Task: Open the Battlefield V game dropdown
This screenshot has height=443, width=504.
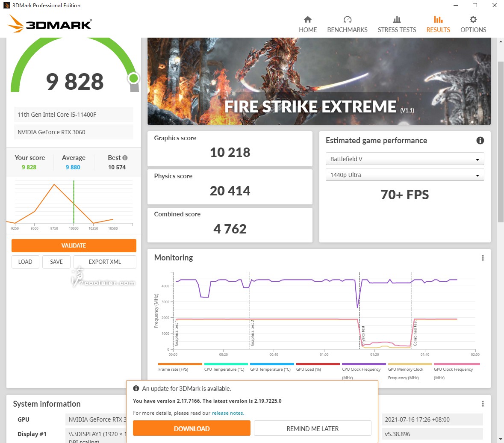Action: click(405, 159)
